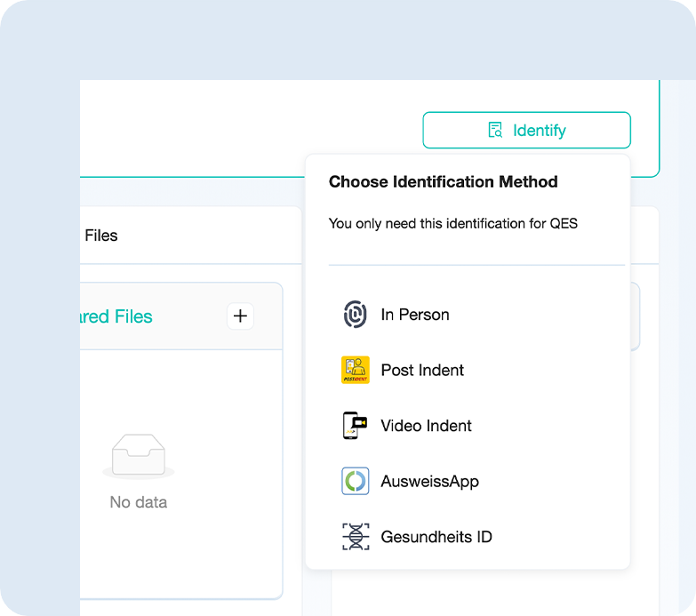The image size is (696, 616).
Task: Click the document search icon in Identify
Action: (x=496, y=131)
